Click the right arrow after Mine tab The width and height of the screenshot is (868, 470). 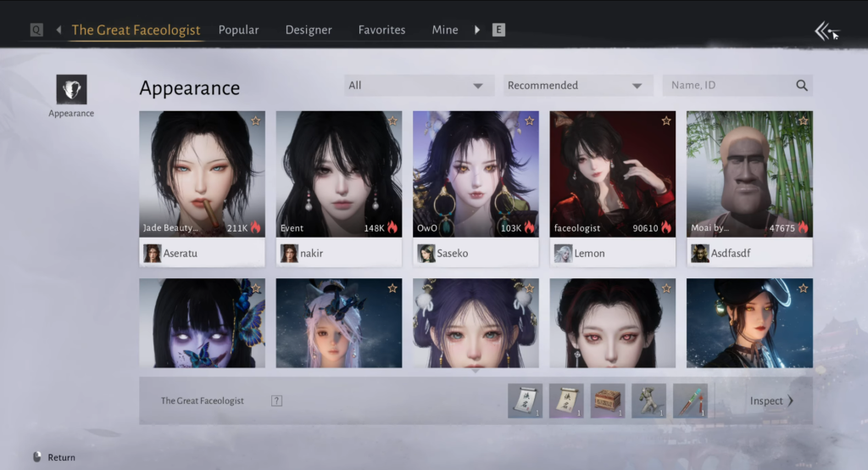[477, 30]
